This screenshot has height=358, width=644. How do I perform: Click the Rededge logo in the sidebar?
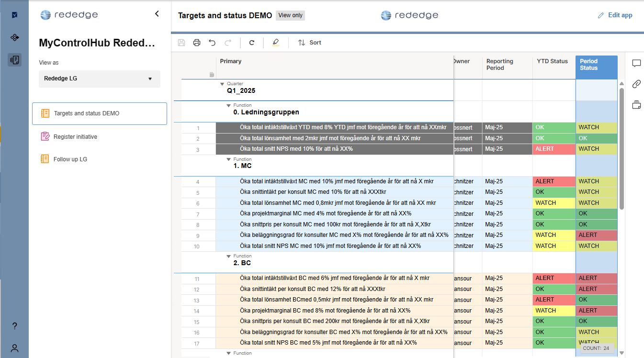69,15
